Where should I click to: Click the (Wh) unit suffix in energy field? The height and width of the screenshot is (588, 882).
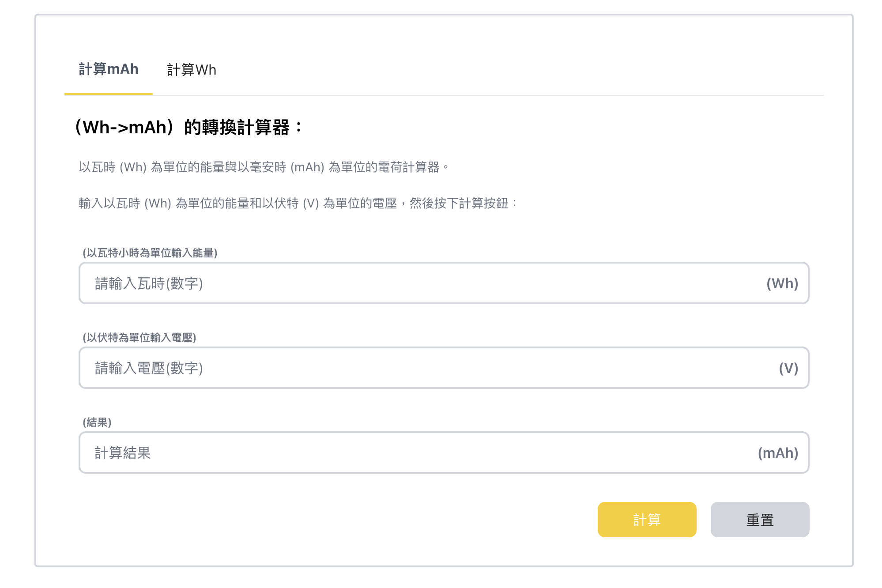[782, 283]
